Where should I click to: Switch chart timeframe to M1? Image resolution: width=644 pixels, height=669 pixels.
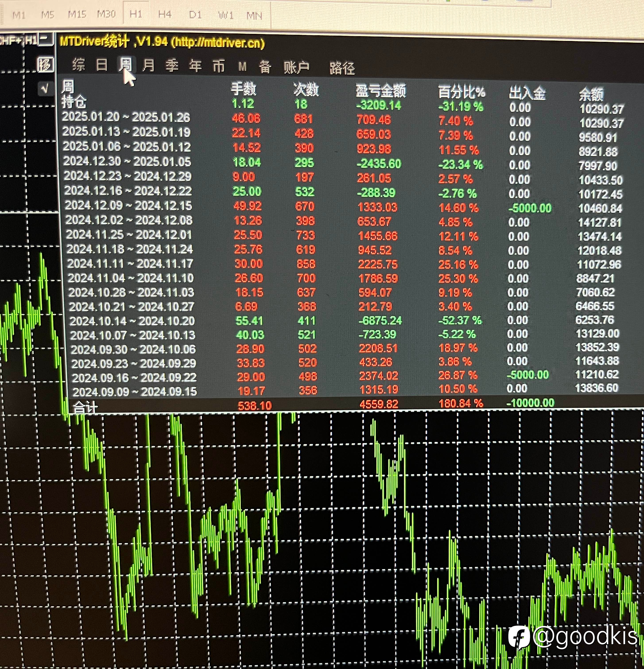(x=19, y=15)
